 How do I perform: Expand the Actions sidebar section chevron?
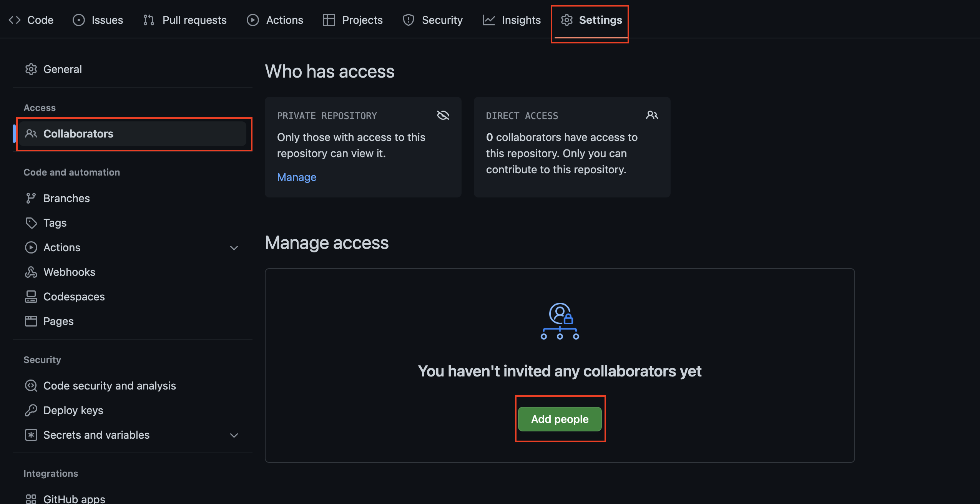pos(234,248)
